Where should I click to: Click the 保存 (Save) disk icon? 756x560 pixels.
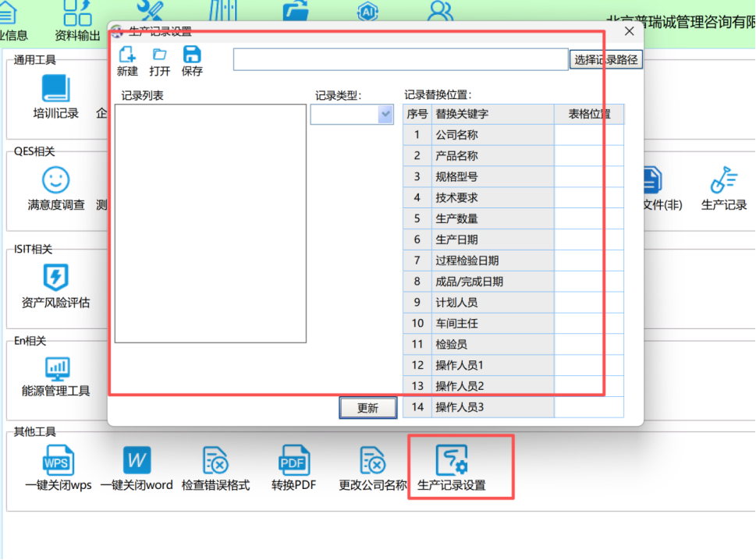(192, 55)
